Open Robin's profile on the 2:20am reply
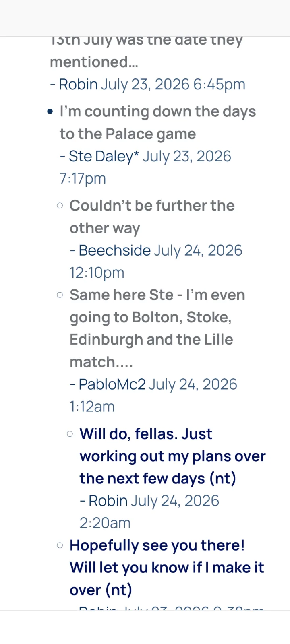 [108, 501]
